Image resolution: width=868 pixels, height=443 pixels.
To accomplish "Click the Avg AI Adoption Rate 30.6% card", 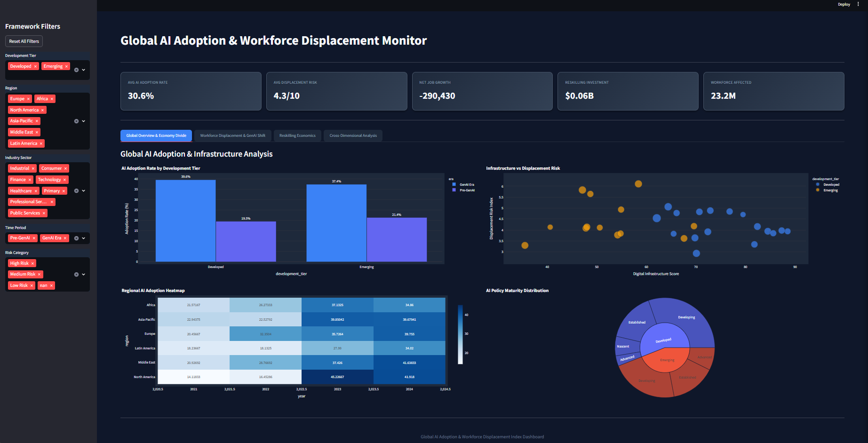I will click(x=191, y=91).
